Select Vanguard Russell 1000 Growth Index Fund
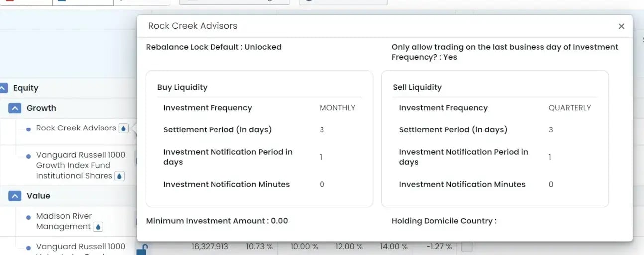This screenshot has width=644, height=255. pos(80,165)
